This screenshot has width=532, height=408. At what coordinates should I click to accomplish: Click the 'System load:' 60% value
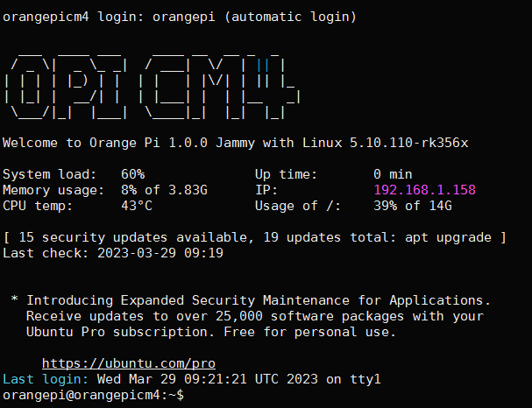(x=132, y=174)
